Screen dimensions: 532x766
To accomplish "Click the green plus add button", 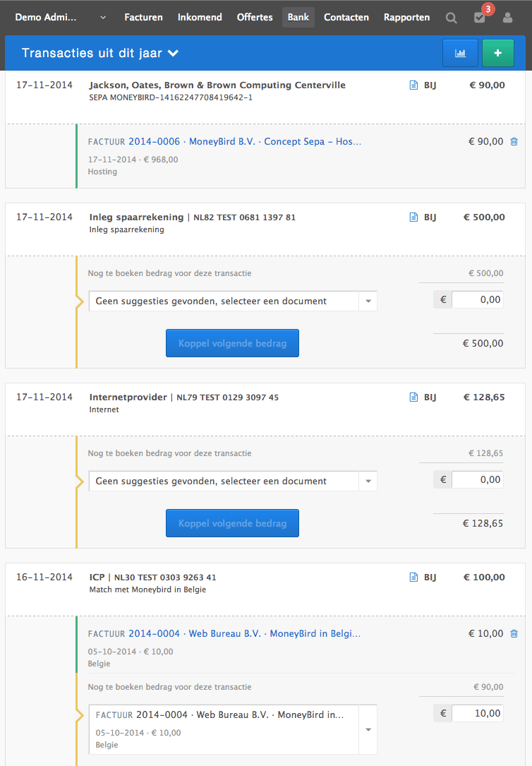I will tap(498, 54).
